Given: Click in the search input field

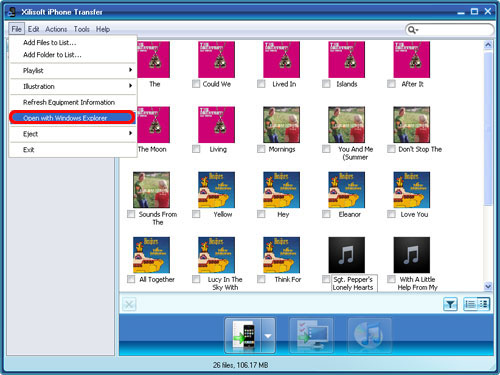Looking at the screenshot, I should [455, 30].
